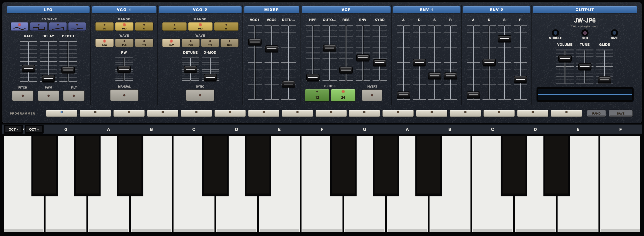Click the VCF HPF slider handle

point(313,77)
